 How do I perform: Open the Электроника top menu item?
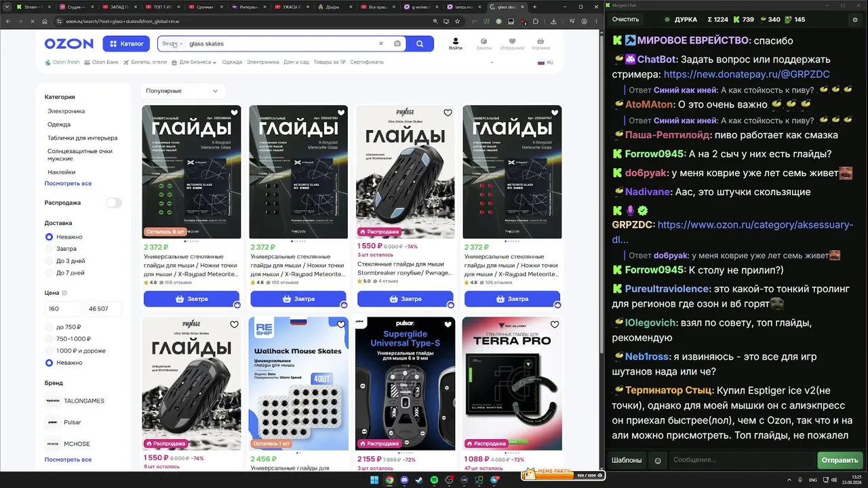[x=262, y=62]
